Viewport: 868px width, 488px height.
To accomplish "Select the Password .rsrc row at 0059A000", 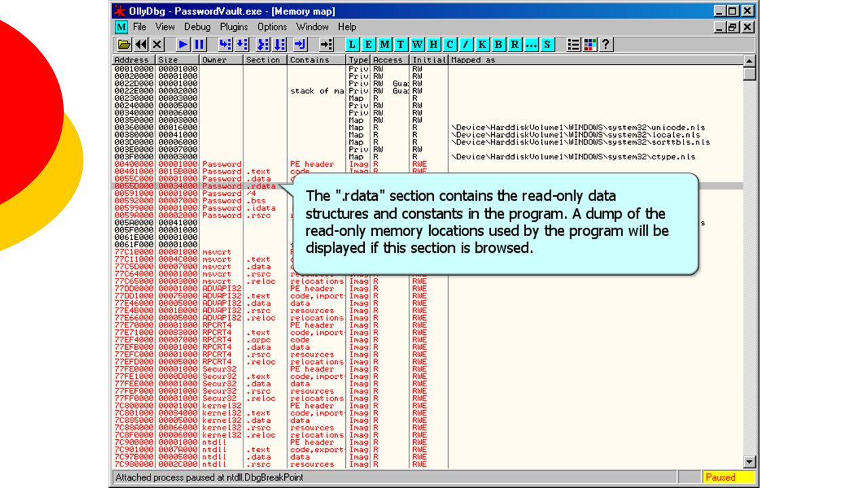I will [x=427, y=216].
